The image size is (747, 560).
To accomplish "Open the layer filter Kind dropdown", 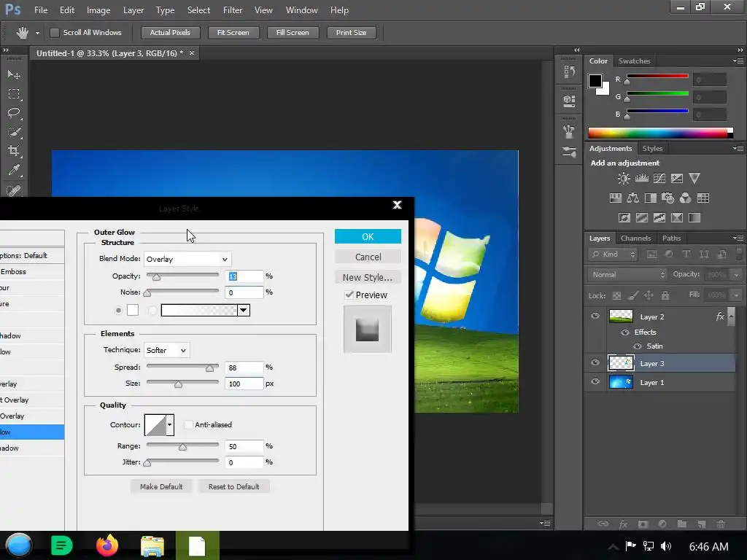I will click(x=613, y=254).
